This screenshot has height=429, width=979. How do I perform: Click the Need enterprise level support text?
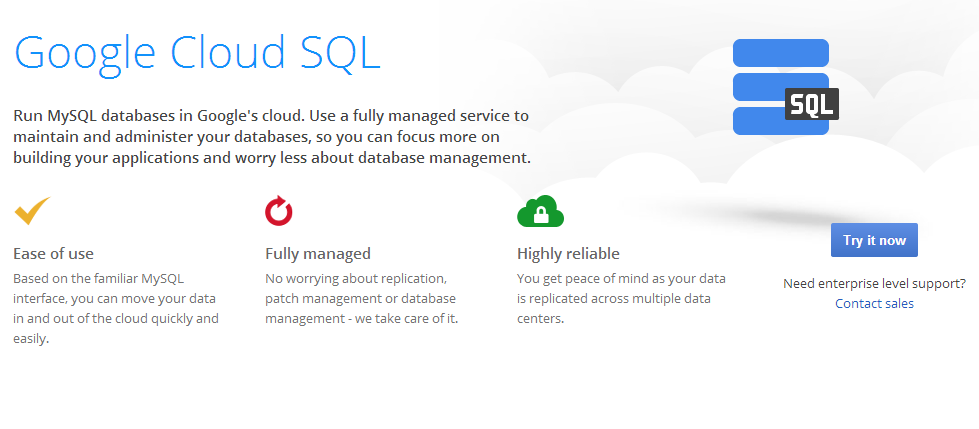point(874,284)
